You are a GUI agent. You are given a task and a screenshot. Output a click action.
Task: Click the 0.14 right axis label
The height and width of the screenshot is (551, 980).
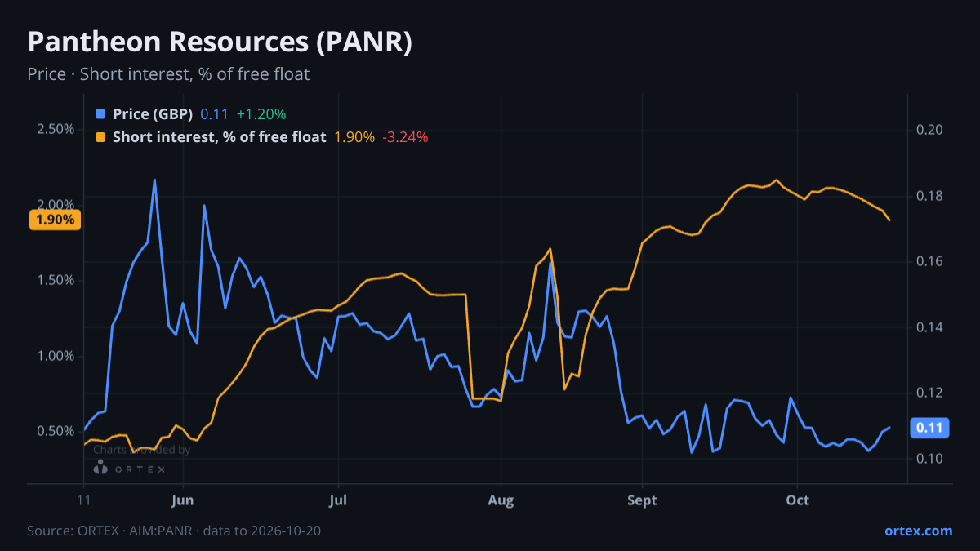tap(930, 327)
